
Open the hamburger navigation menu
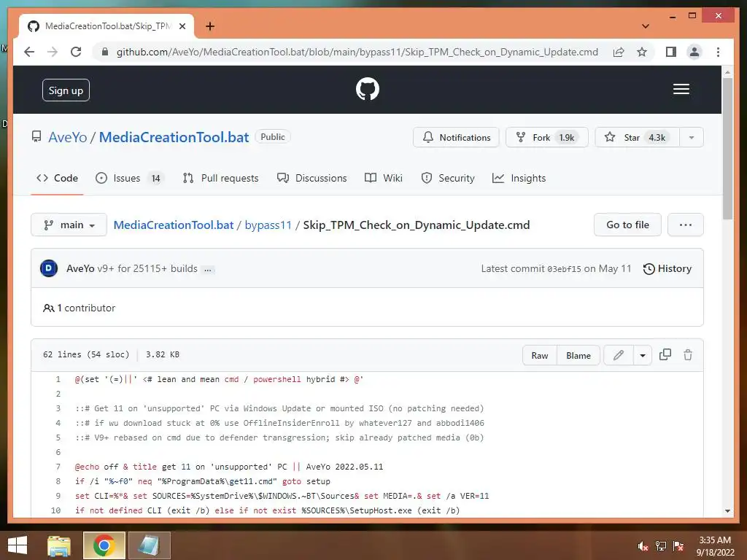tap(681, 89)
